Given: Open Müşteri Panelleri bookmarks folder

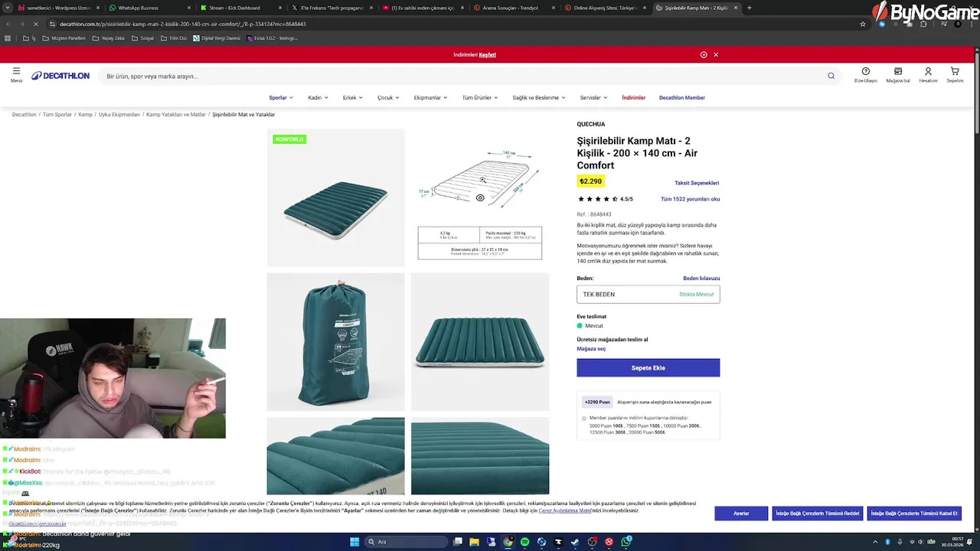Looking at the screenshot, I should (x=64, y=38).
